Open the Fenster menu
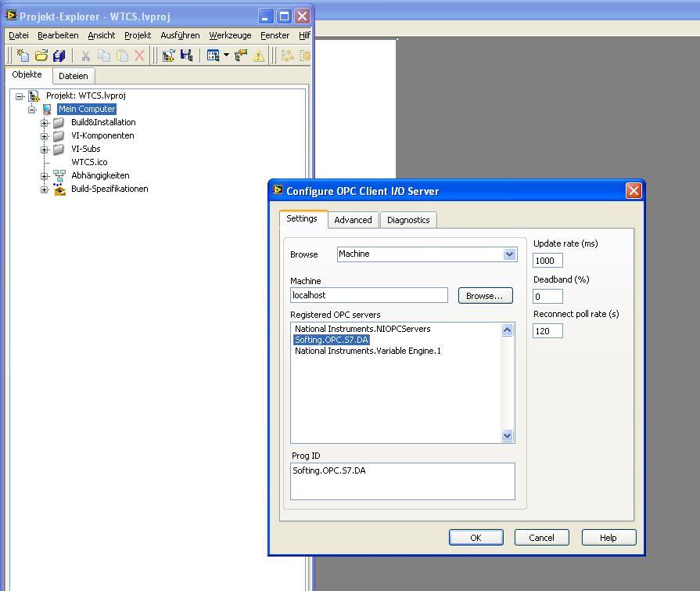This screenshot has width=700, height=591. pos(275,35)
